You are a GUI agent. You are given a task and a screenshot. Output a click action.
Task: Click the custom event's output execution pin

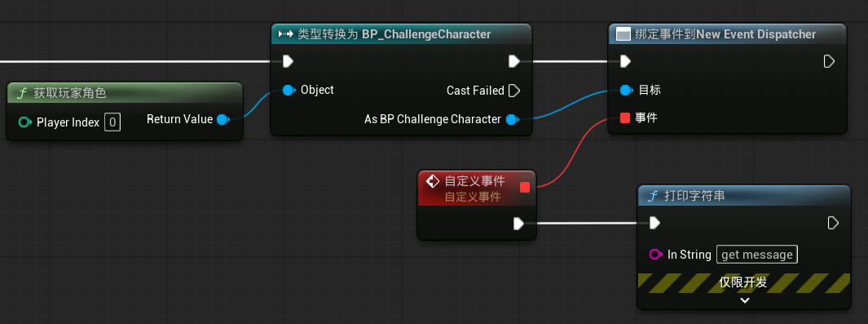(518, 223)
